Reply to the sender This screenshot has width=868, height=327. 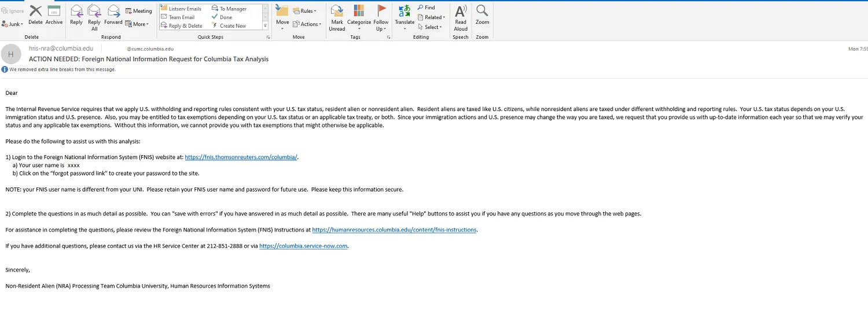point(76,14)
